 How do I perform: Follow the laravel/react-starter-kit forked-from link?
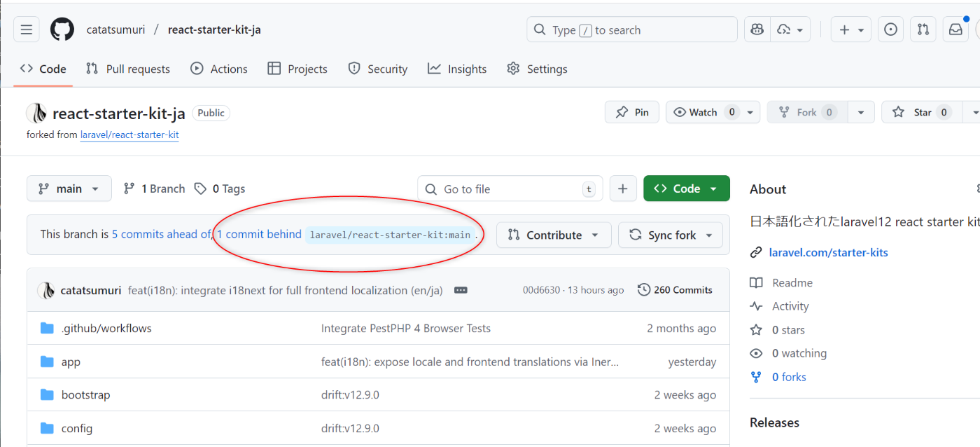(129, 135)
